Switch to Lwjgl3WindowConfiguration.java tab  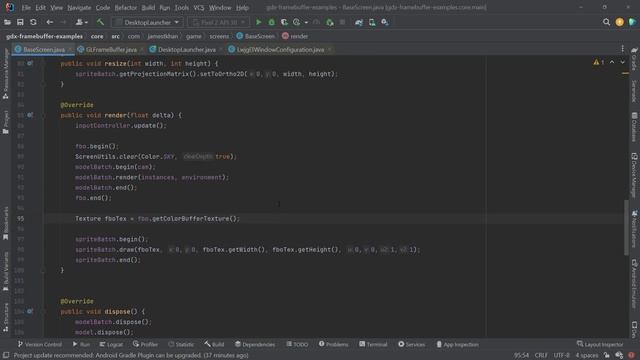[x=281, y=49]
